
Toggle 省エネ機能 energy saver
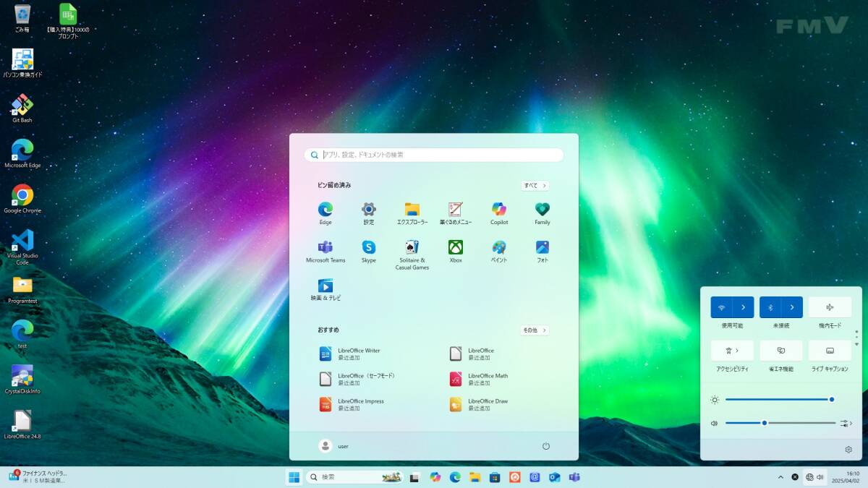pyautogui.click(x=781, y=351)
